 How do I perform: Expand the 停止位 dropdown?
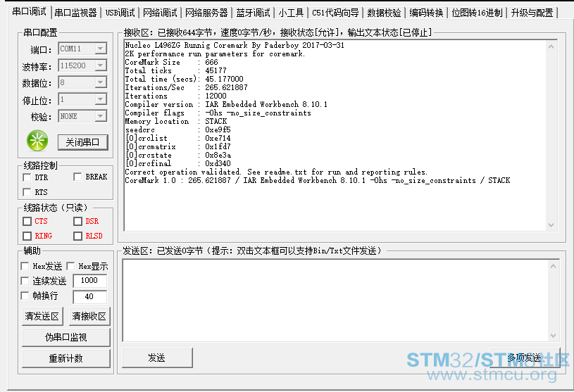click(100, 99)
